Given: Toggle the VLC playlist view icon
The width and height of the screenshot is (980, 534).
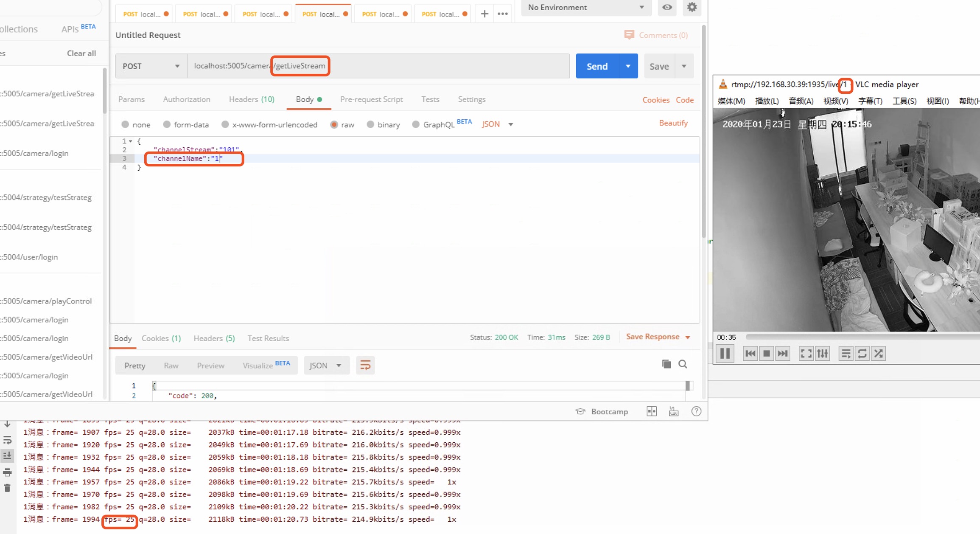Looking at the screenshot, I should point(846,353).
